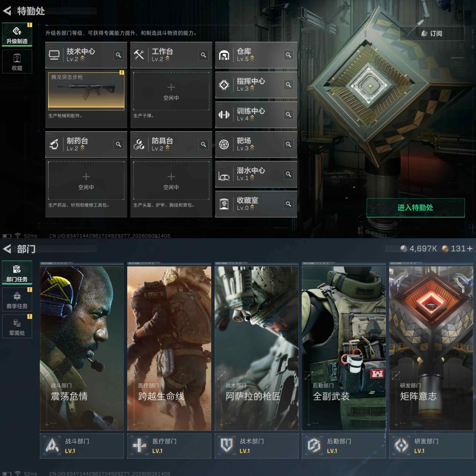Open the 军需处 tab
This screenshot has width=476, height=476.
point(17,326)
